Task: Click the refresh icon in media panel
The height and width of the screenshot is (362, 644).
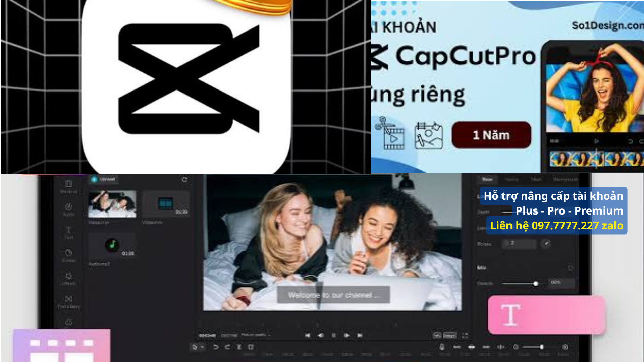Action: 184,180
